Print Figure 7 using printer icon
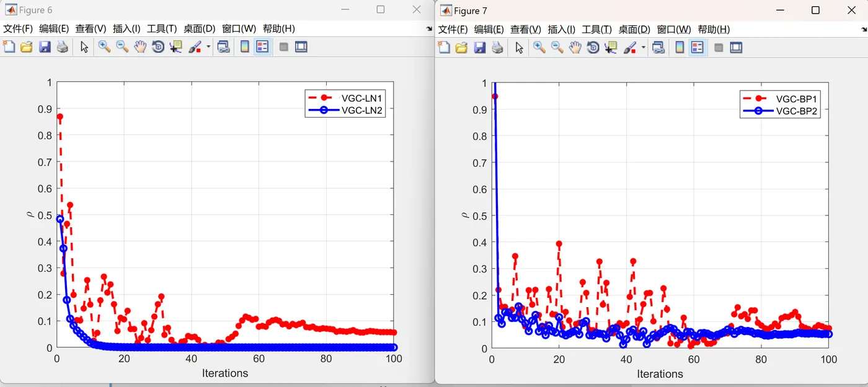The image size is (868, 387). point(497,47)
